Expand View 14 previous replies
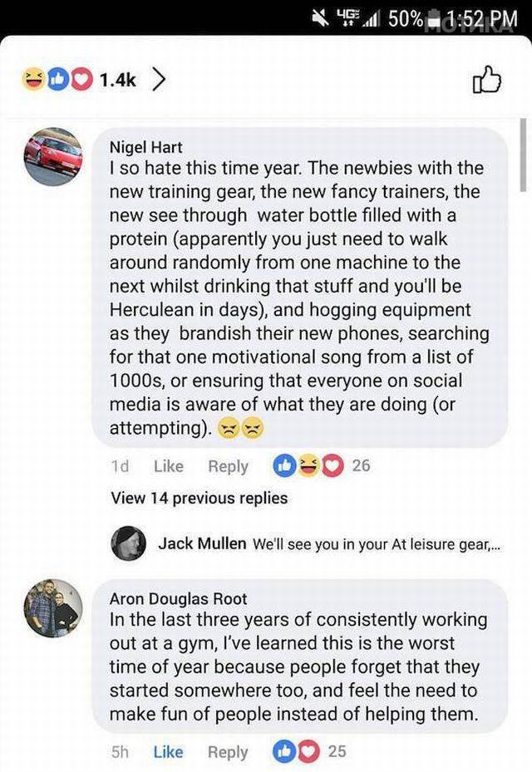The height and width of the screenshot is (772, 532). [x=199, y=498]
